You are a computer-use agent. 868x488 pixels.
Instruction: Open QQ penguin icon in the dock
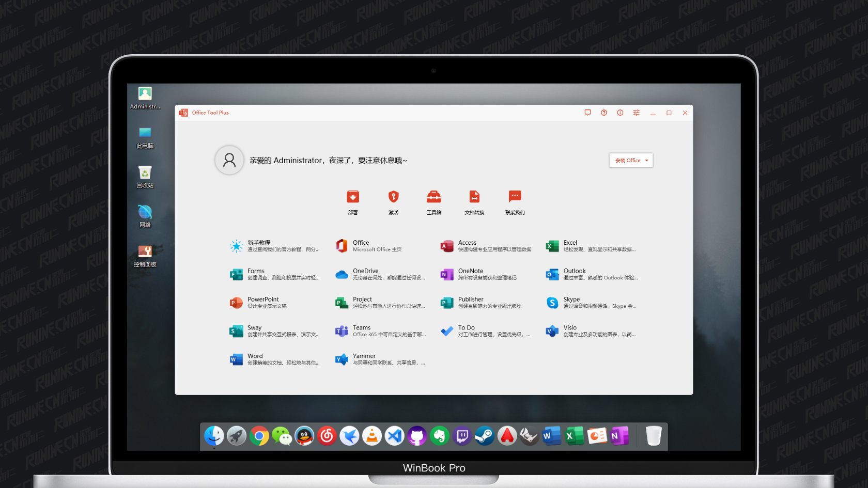304,436
